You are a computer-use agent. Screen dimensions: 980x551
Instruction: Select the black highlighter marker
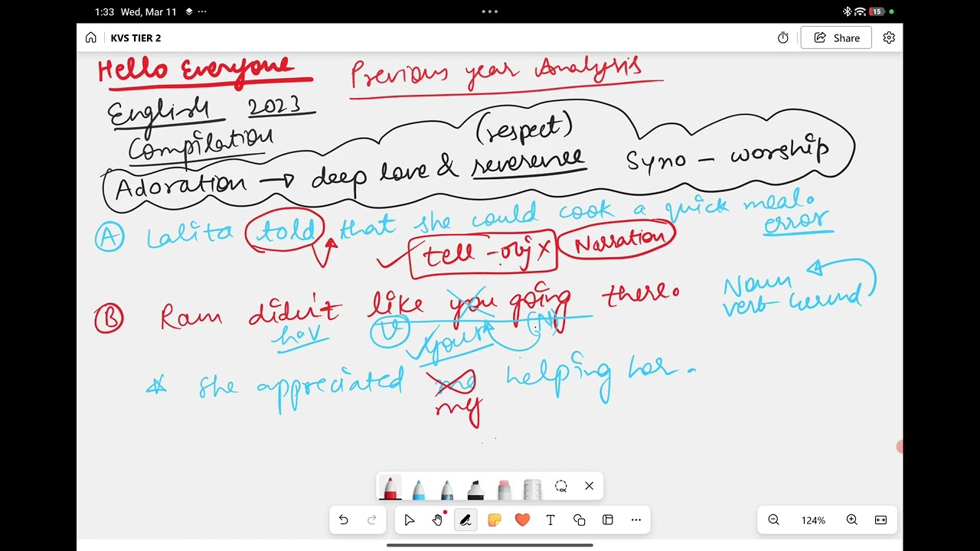pos(475,488)
